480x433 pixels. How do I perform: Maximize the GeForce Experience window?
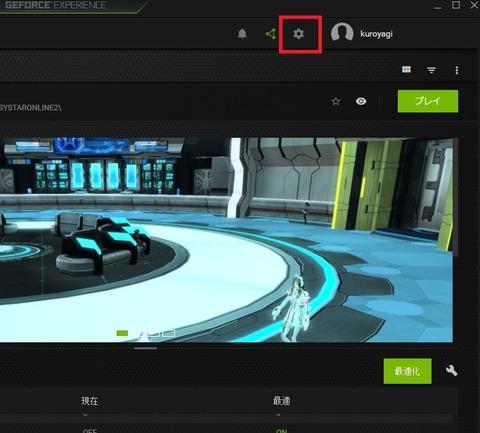(456, 5)
